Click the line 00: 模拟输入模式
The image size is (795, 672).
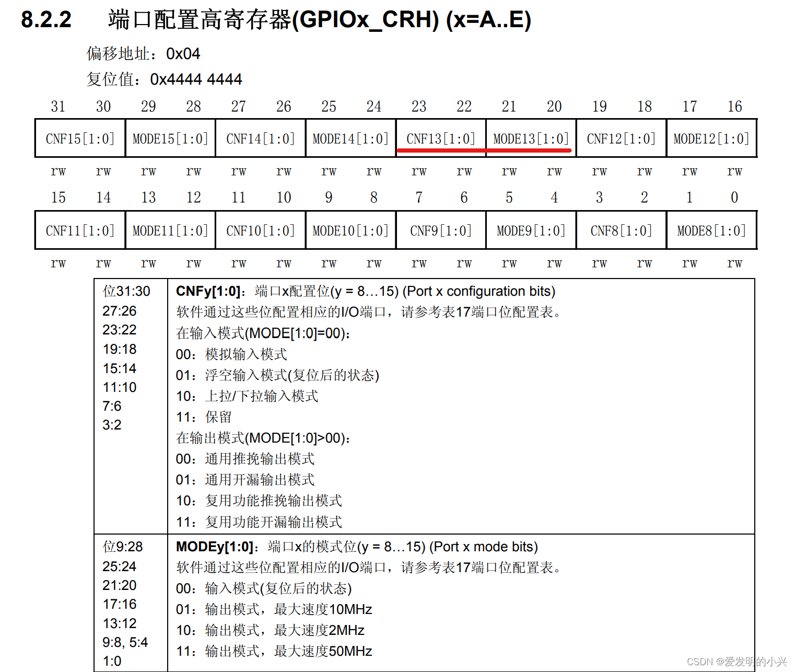click(231, 354)
